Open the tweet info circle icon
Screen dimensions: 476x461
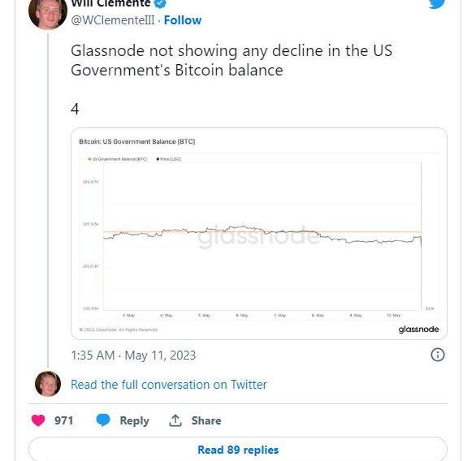(x=438, y=355)
